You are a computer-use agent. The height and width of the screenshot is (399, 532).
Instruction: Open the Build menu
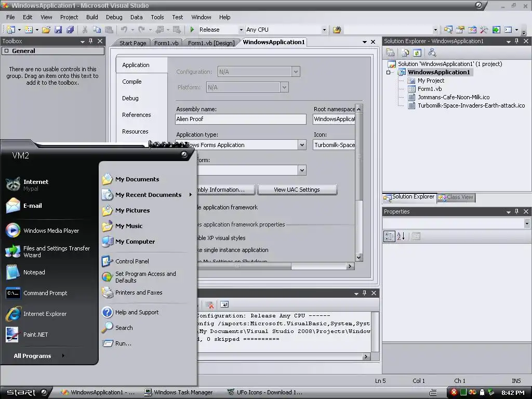[92, 17]
